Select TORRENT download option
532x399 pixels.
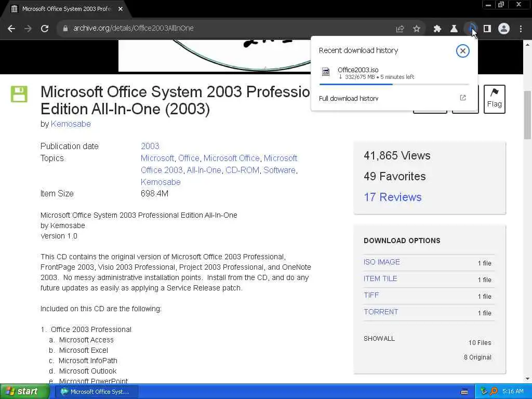point(381,312)
